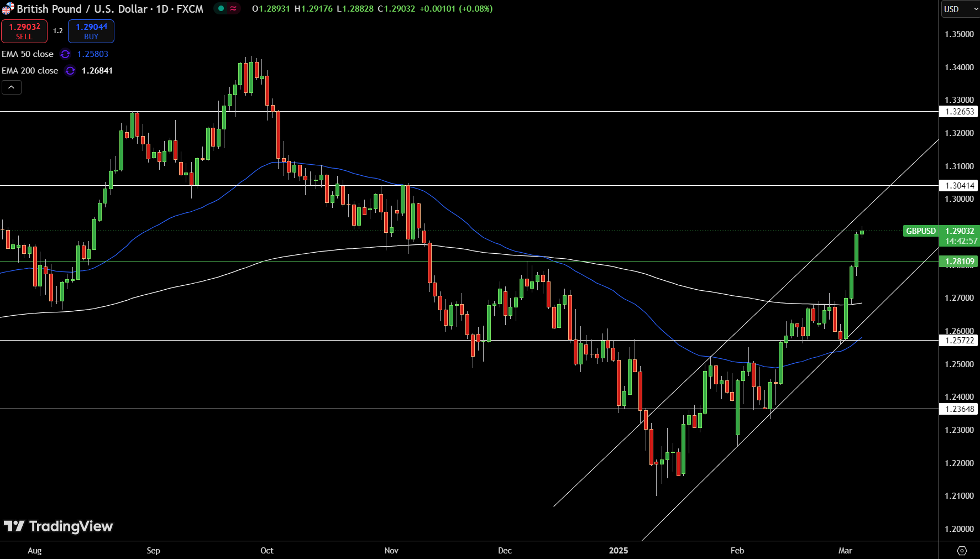The image size is (980, 559).
Task: Select the 1.30414 horizontal line price label
Action: 959,186
